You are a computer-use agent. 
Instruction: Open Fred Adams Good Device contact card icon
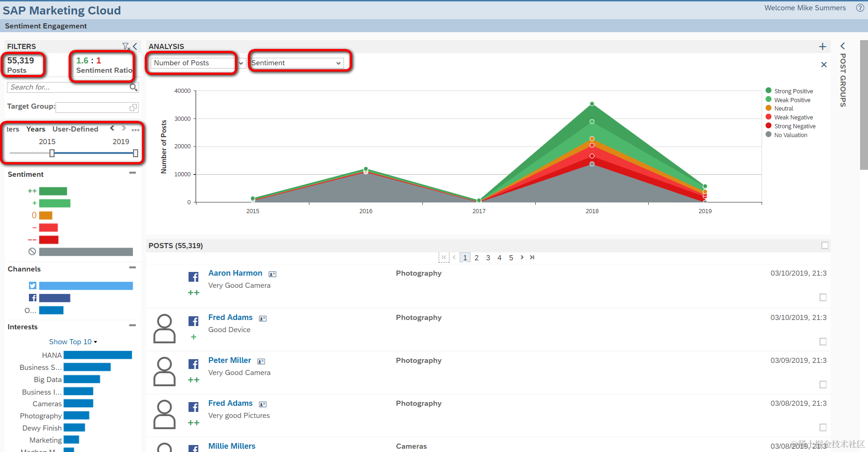[263, 319]
